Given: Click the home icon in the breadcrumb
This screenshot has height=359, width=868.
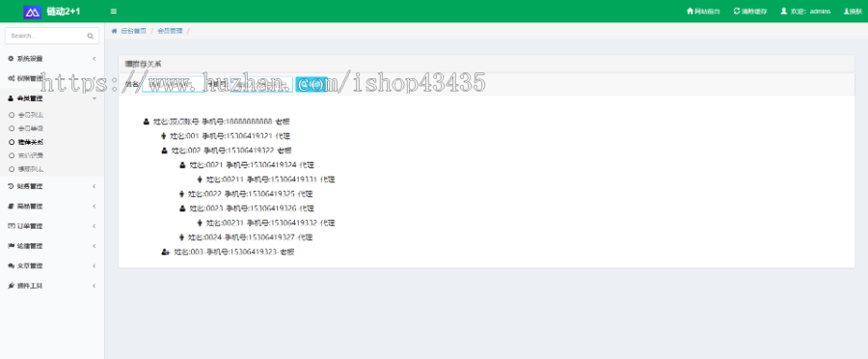Looking at the screenshot, I should pyautogui.click(x=115, y=31).
